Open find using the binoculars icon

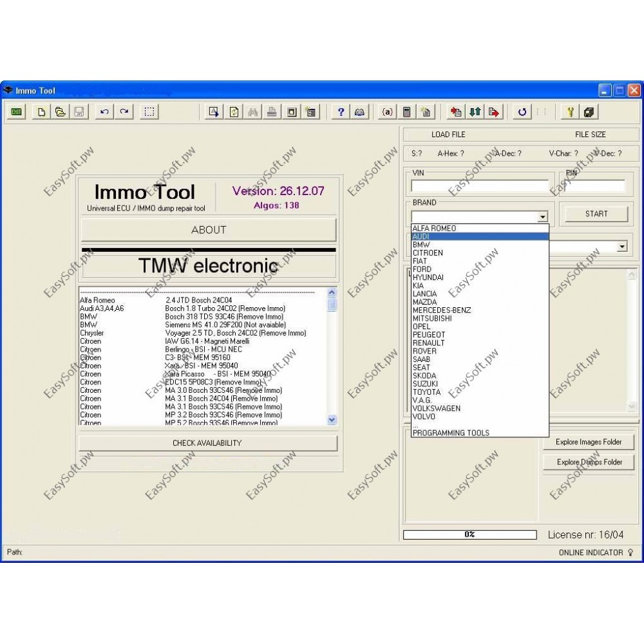tap(252, 111)
